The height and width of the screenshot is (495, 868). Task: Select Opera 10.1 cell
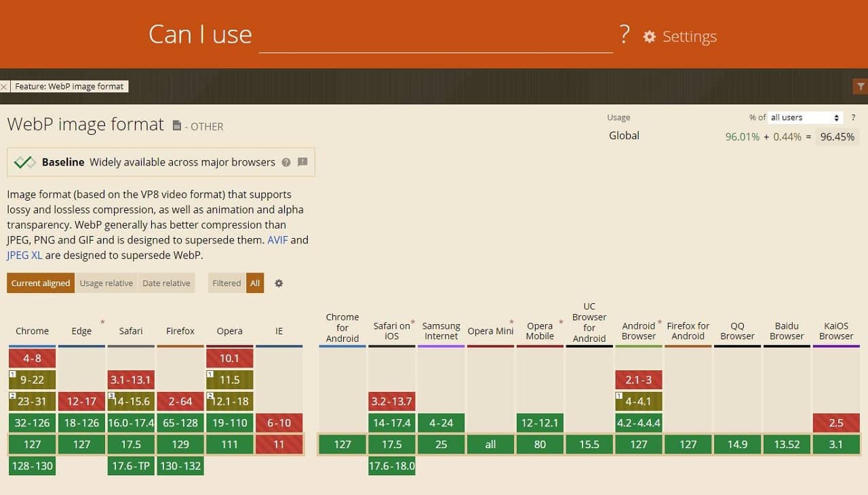[230, 358]
